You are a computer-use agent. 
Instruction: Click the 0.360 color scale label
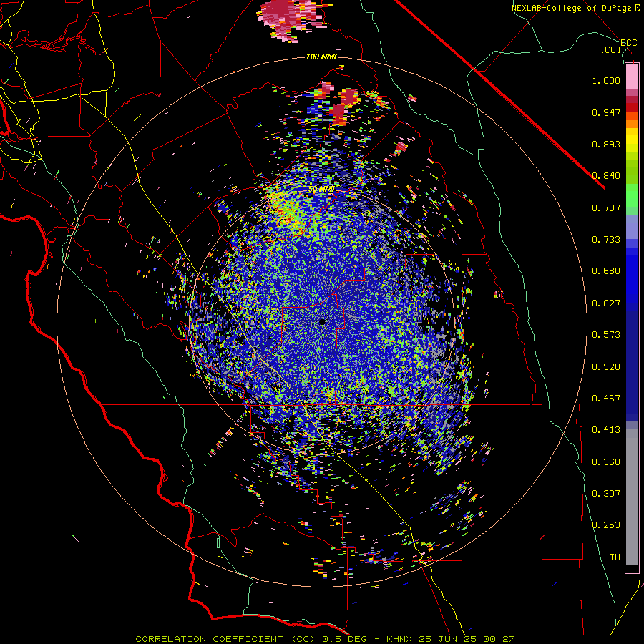(x=606, y=462)
